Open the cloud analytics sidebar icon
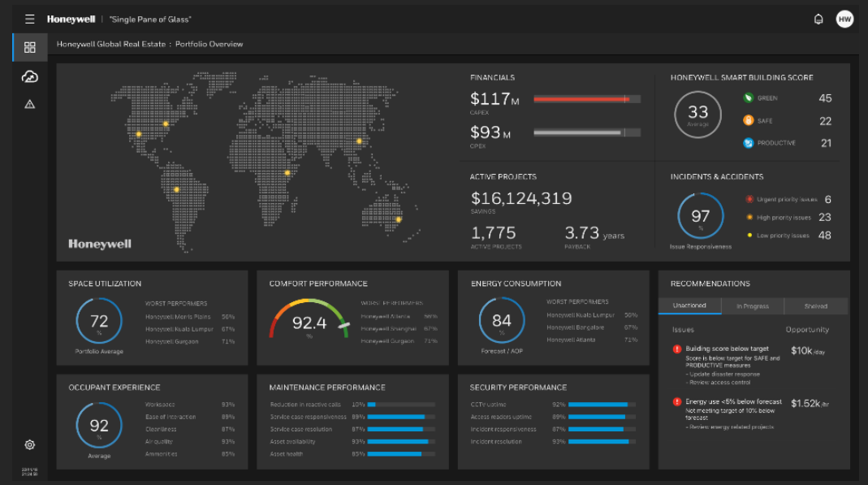The width and height of the screenshot is (868, 485). pyautogui.click(x=30, y=76)
